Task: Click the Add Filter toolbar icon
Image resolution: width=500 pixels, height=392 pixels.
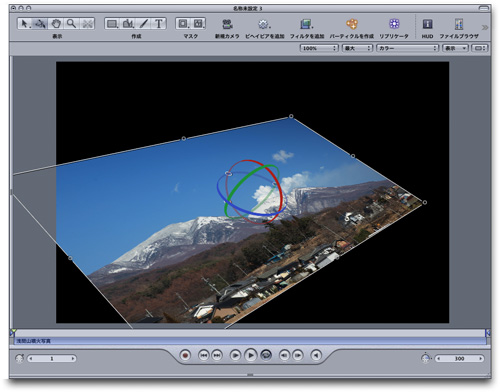Action: click(306, 24)
